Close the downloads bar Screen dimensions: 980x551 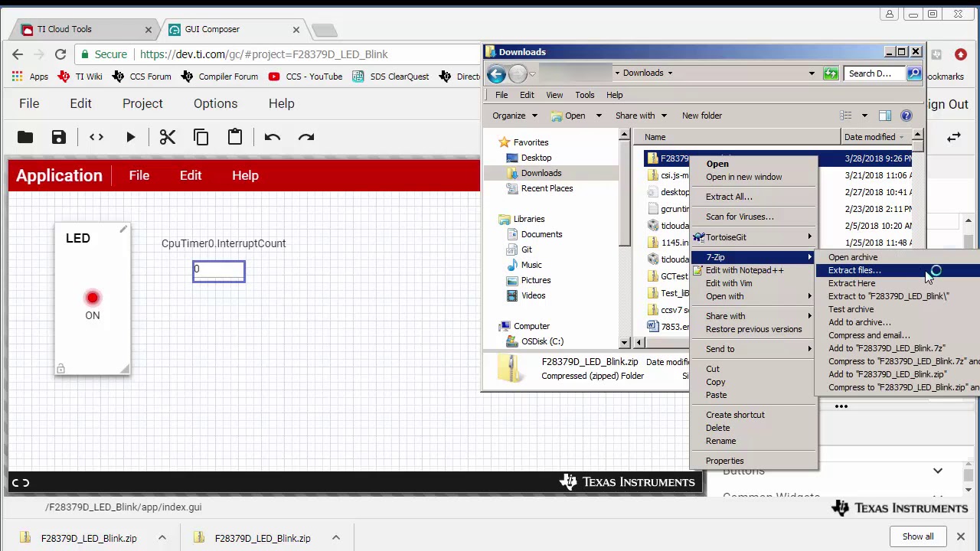pos(961,536)
